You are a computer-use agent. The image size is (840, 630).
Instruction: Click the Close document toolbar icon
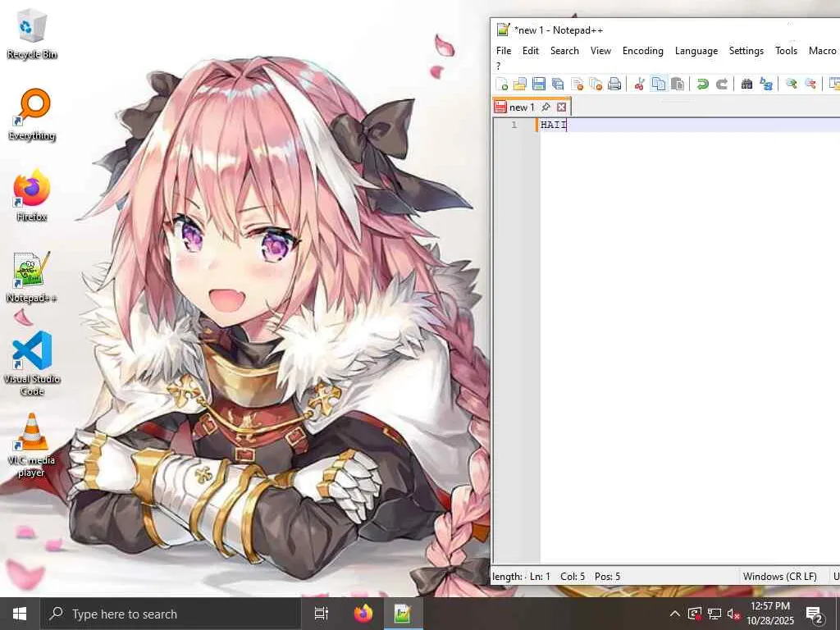pyautogui.click(x=577, y=84)
